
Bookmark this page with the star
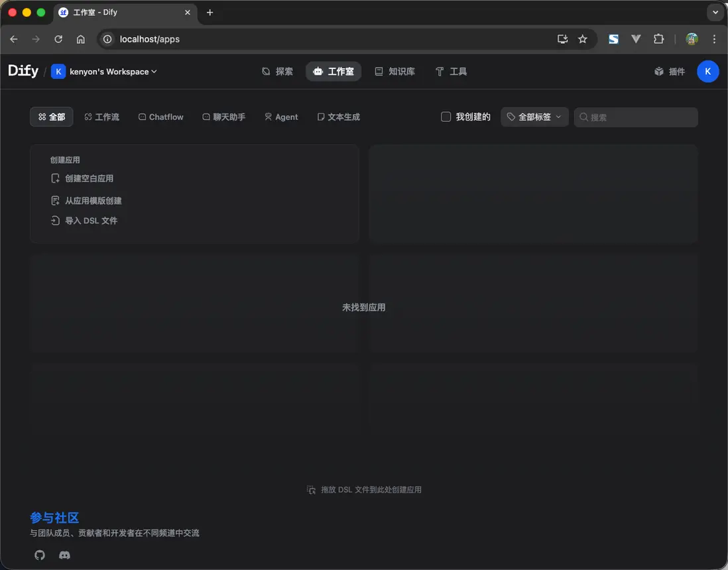click(583, 39)
